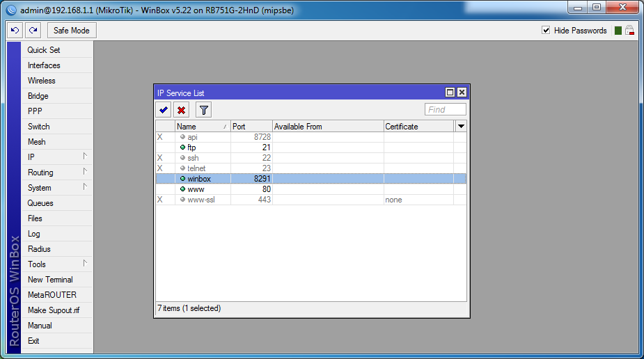This screenshot has width=644, height=359.
Task: Open Wireless menu item
Action: tap(56, 81)
